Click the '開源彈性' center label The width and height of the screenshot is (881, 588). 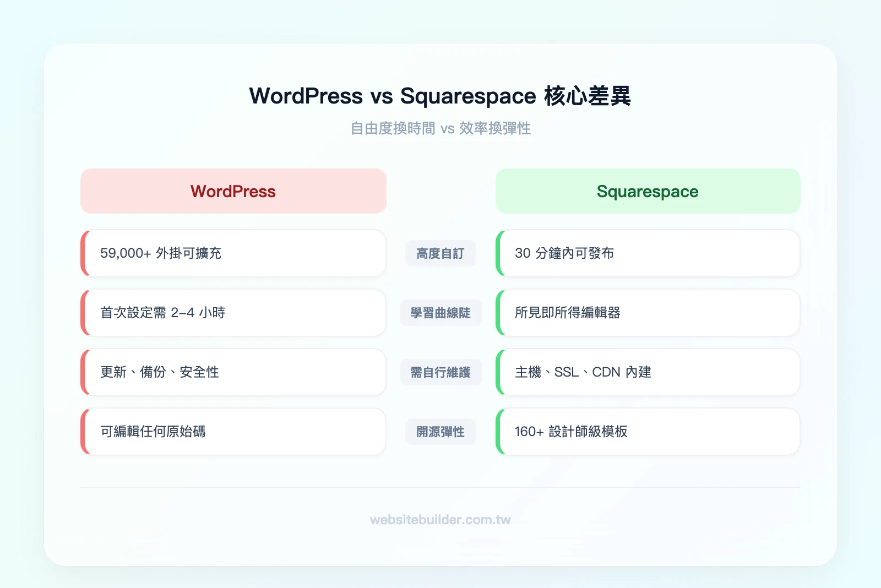(x=440, y=432)
